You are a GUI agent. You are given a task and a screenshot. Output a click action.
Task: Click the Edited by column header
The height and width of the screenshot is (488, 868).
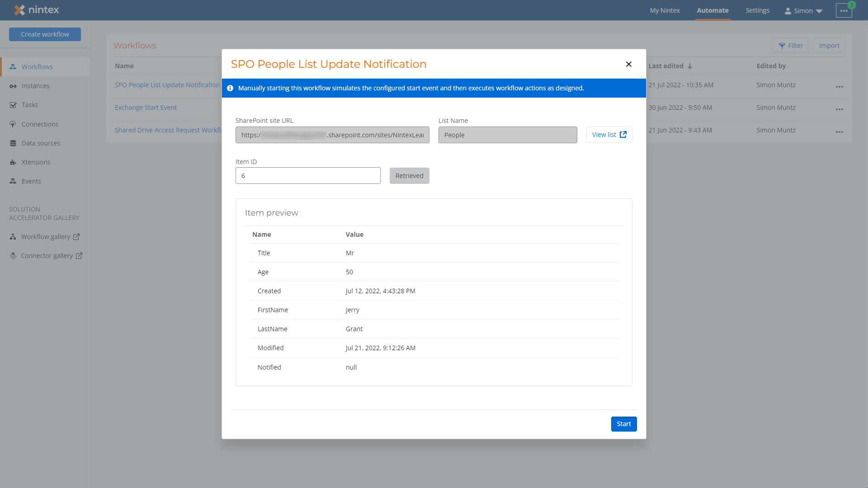[771, 66]
